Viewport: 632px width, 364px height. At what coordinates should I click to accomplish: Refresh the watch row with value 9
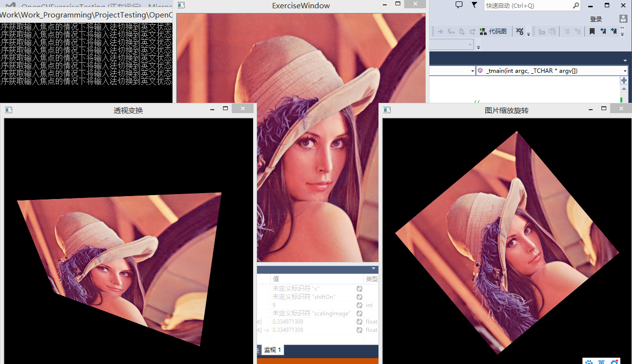click(x=359, y=305)
